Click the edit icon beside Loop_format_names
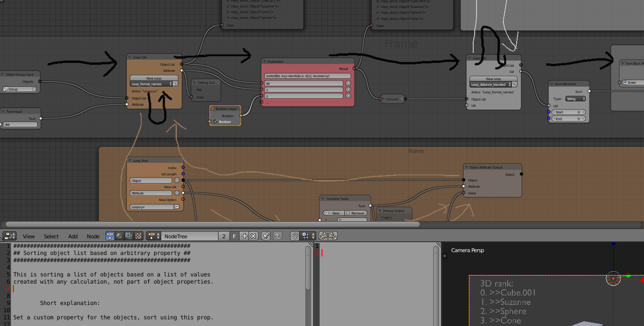 (175, 84)
